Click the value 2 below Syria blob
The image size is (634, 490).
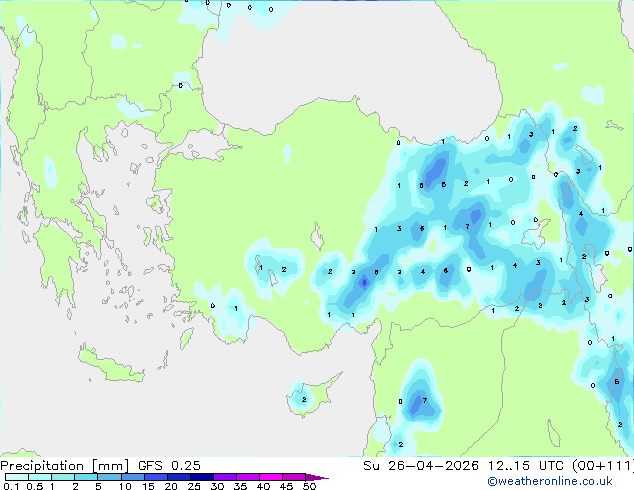click(x=401, y=444)
